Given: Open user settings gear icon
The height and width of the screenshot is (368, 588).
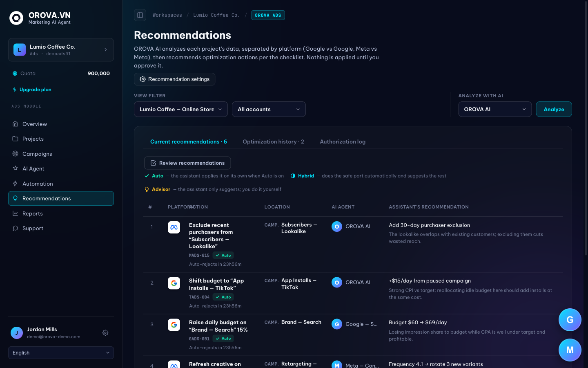Looking at the screenshot, I should click(x=105, y=333).
